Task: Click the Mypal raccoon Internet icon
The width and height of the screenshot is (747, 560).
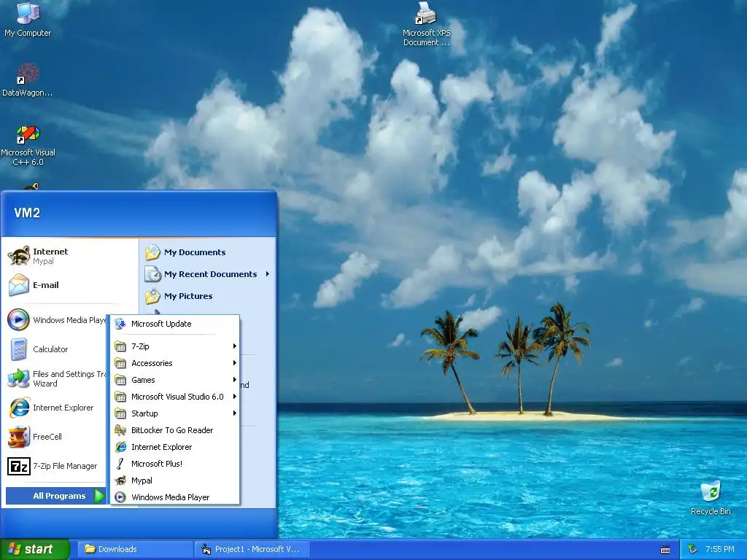Action: tap(18, 256)
